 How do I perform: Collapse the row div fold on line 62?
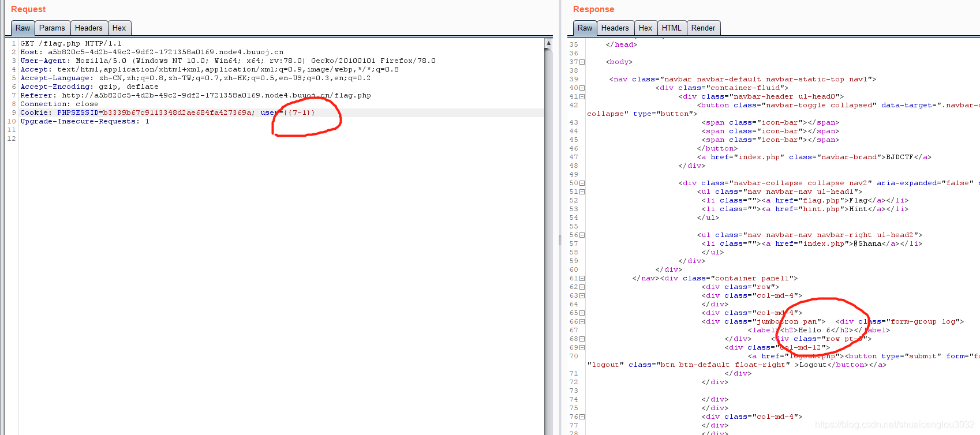click(x=582, y=287)
